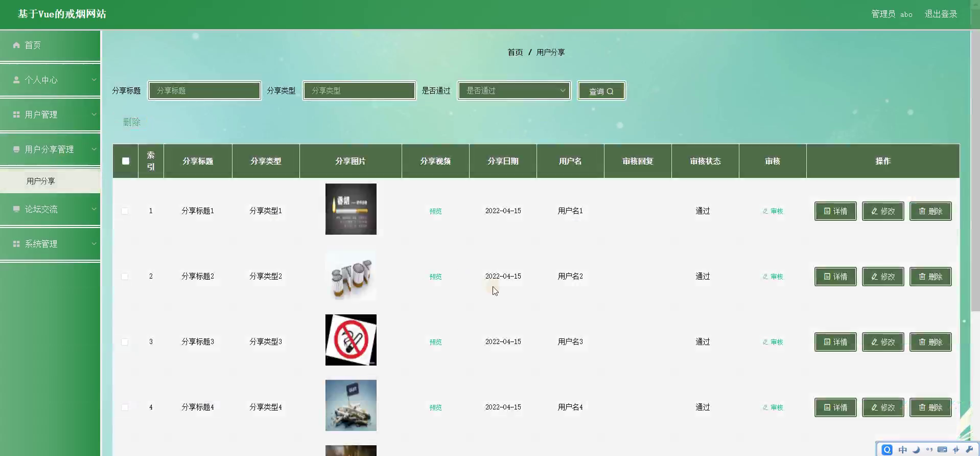Image resolution: width=980 pixels, height=456 pixels.
Task: Click the 审核 edit icon in row 1
Action: pos(765,211)
